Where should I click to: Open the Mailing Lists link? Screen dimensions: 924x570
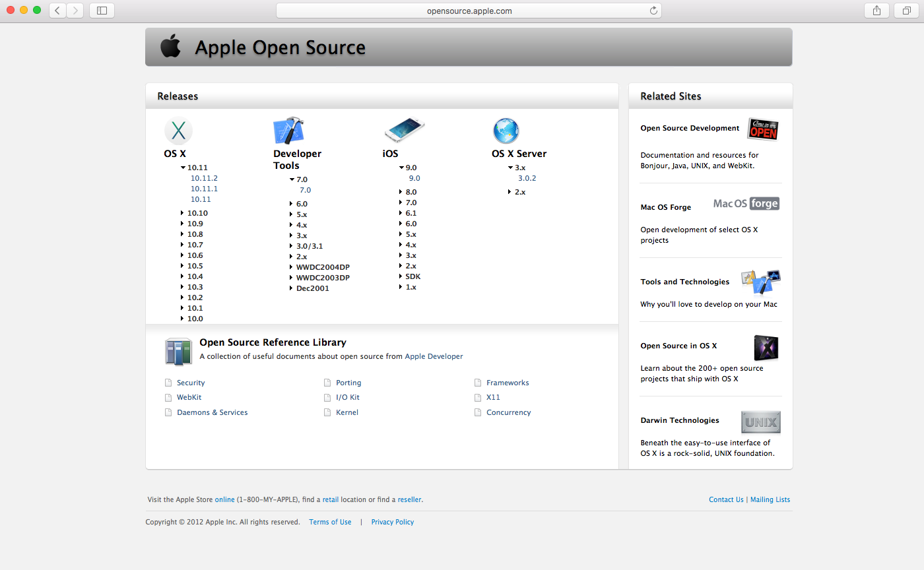[x=770, y=499]
